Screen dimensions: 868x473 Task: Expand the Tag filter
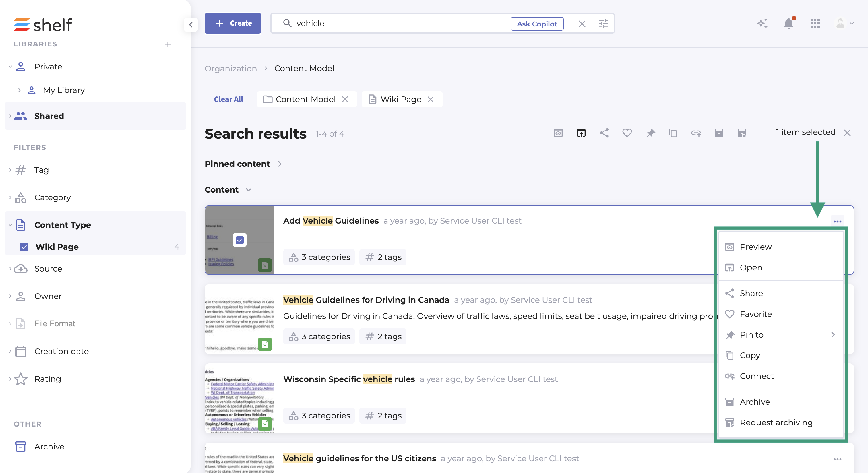pyautogui.click(x=41, y=170)
